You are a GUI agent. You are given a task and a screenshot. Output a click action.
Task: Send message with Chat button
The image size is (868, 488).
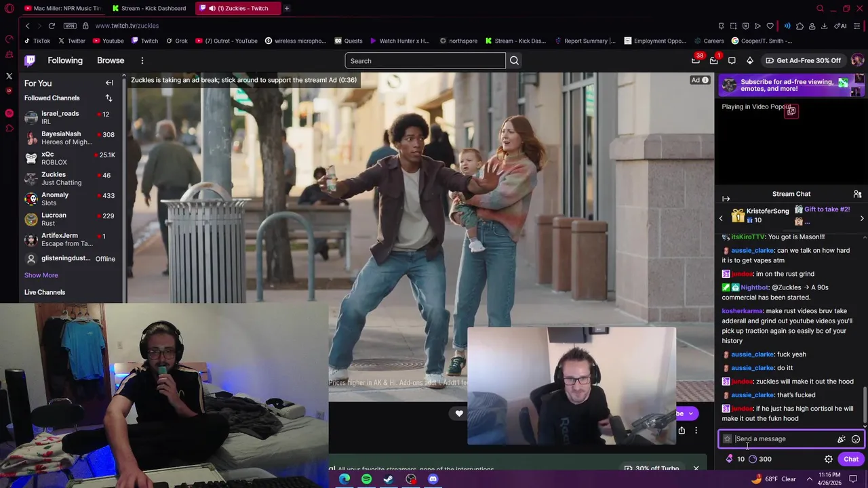click(x=851, y=459)
